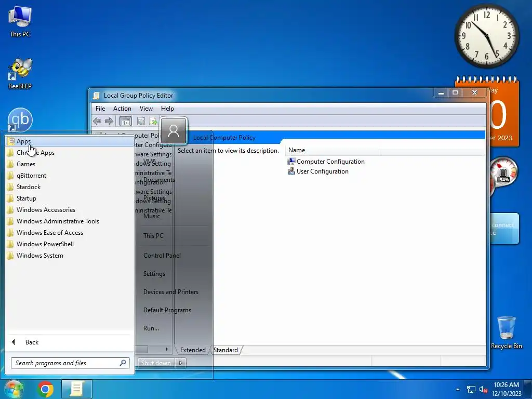This screenshot has width=532, height=399.
Task: Click the user account picture
Action: coord(174,130)
